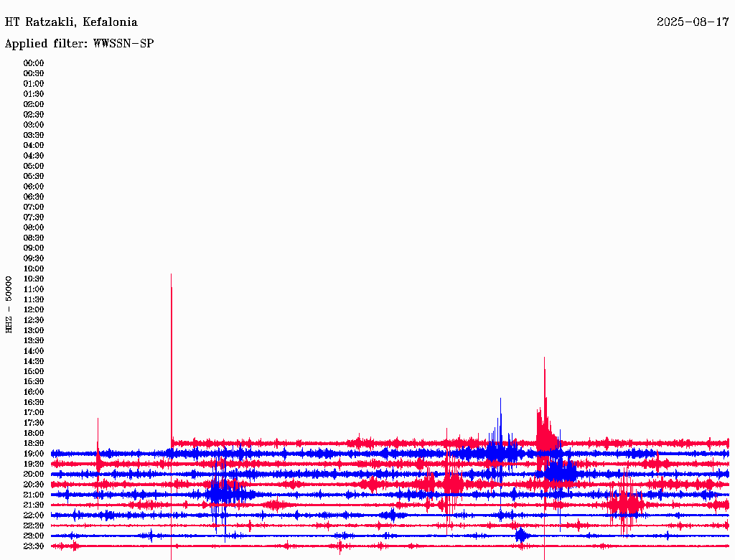Click the 03:30 time label
Screen dimensions: 735x560
pos(34,135)
